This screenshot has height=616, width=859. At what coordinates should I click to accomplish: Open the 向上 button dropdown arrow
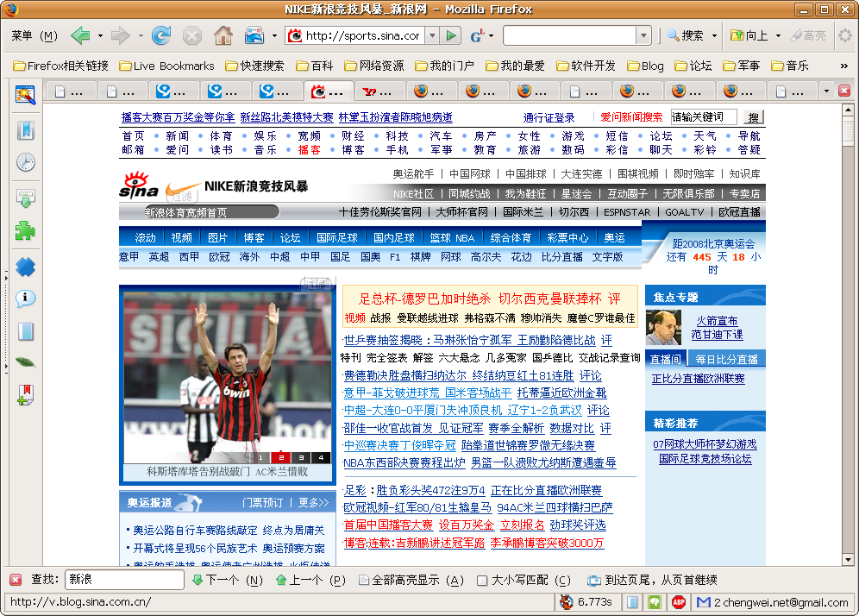778,36
